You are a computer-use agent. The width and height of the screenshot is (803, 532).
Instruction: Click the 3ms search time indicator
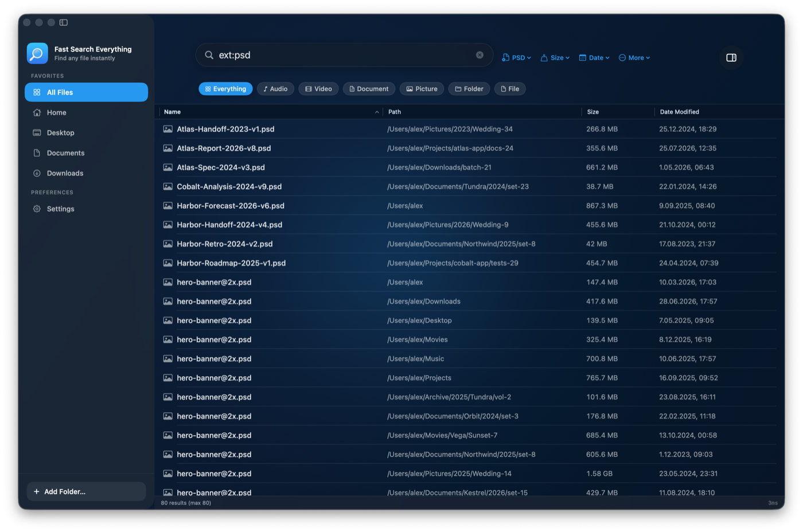(773, 503)
